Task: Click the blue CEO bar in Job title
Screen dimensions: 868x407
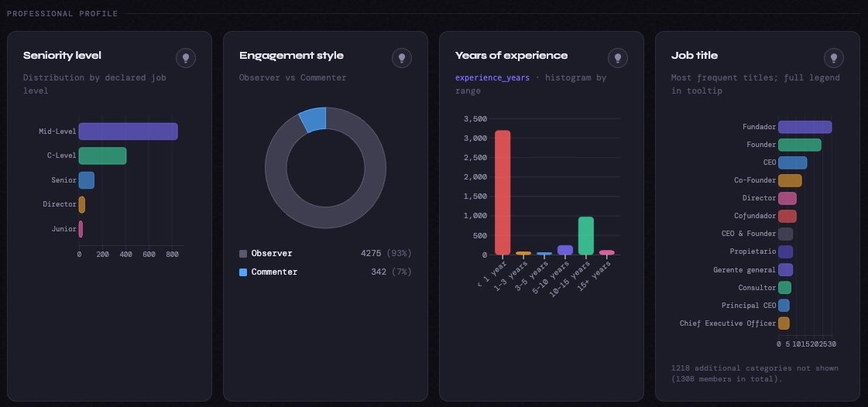Action: (792, 162)
